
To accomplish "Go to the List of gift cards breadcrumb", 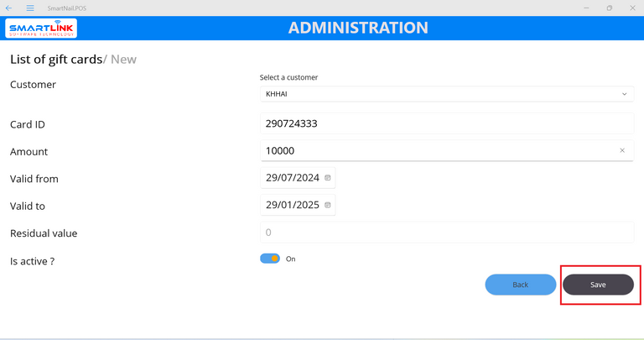I will [55, 60].
